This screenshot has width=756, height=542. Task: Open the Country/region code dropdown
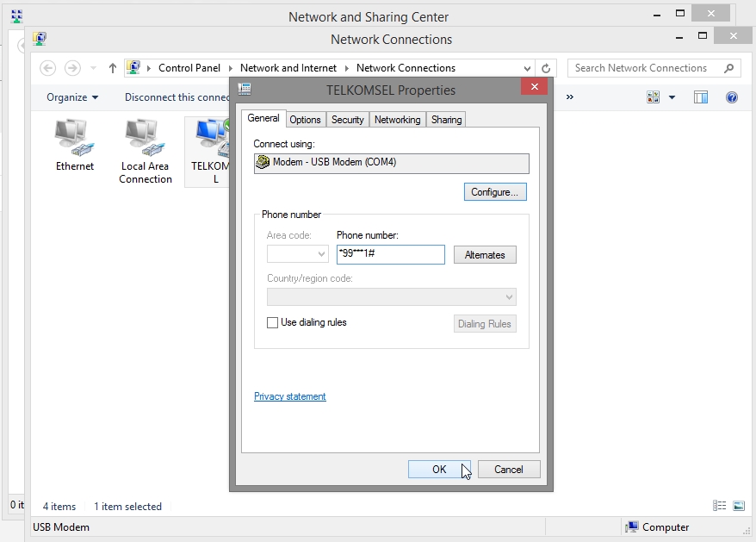point(509,296)
